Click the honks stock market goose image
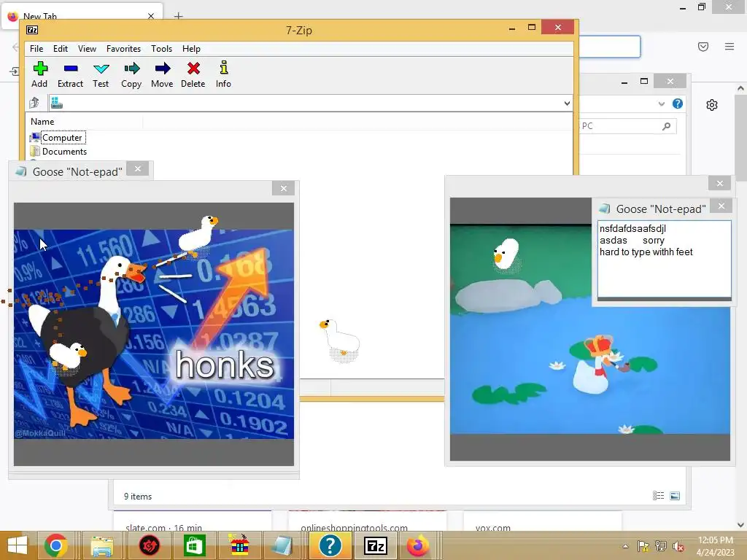This screenshot has width=747, height=560. (153, 334)
